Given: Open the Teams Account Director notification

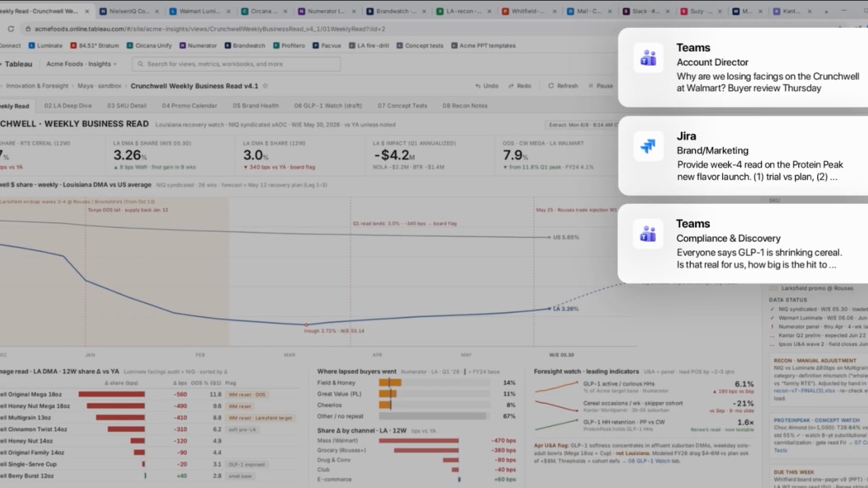Looking at the screenshot, I should click(x=743, y=67).
